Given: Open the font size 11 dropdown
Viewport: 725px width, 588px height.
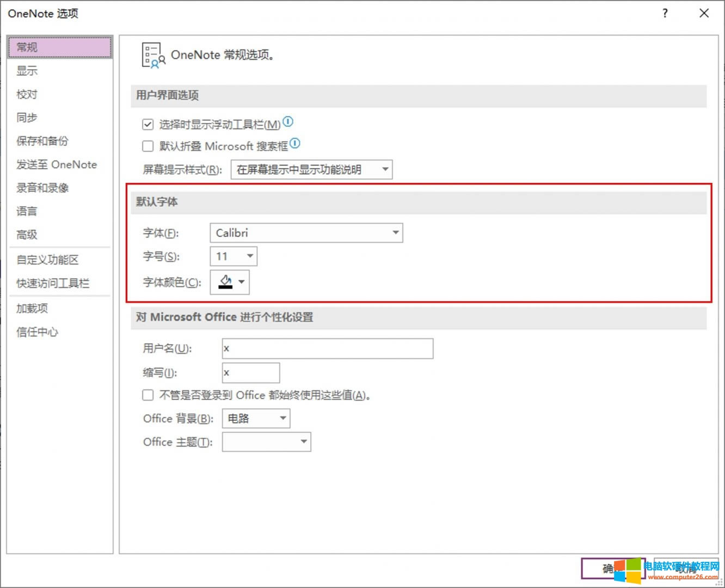Looking at the screenshot, I should click(234, 256).
